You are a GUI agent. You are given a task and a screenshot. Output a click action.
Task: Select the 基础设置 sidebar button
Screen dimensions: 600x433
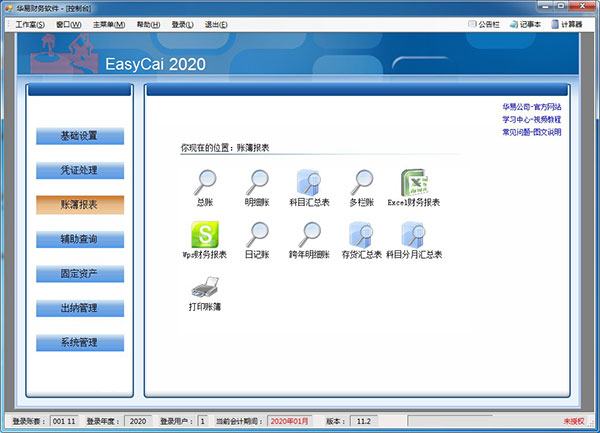coord(79,135)
